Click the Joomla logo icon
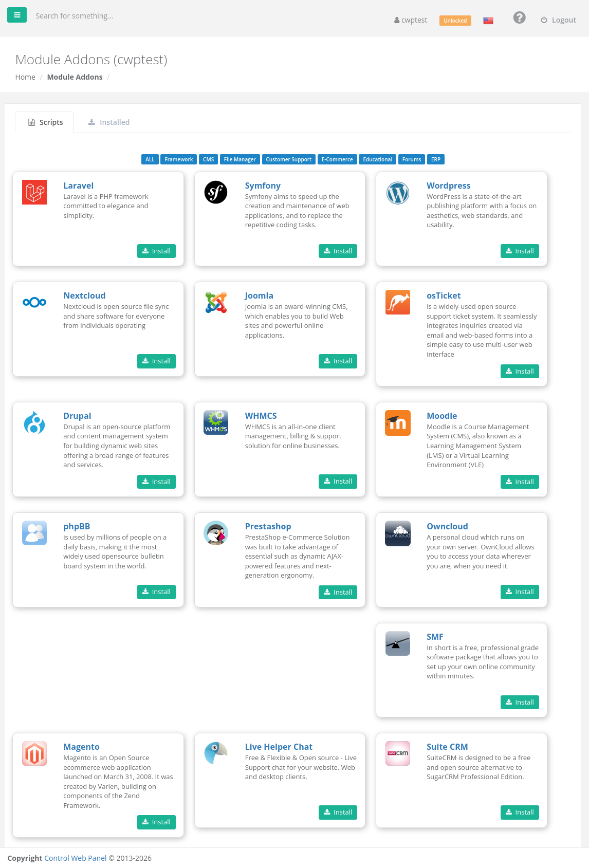The image size is (589, 868). pos(216,302)
